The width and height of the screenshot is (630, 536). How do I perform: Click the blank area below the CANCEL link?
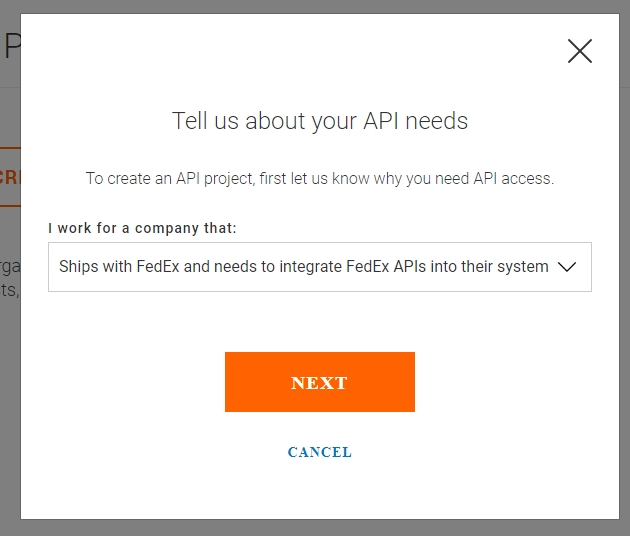(x=320, y=492)
